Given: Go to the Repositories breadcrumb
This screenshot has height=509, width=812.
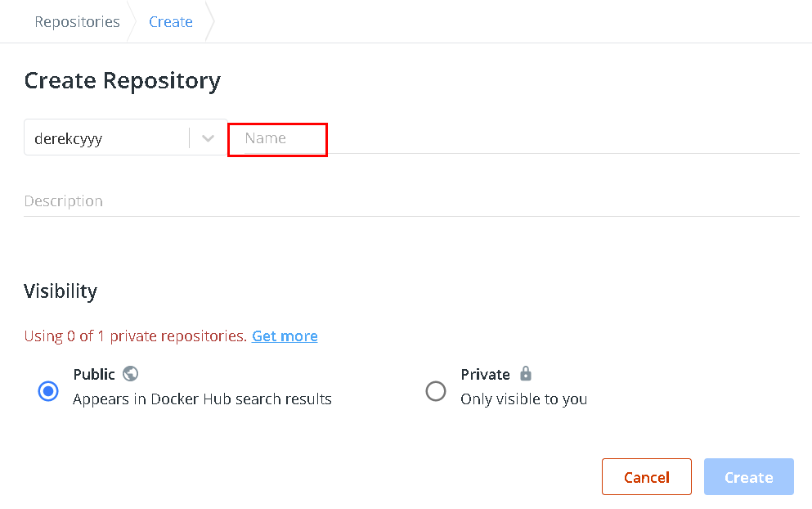Looking at the screenshot, I should (x=77, y=22).
